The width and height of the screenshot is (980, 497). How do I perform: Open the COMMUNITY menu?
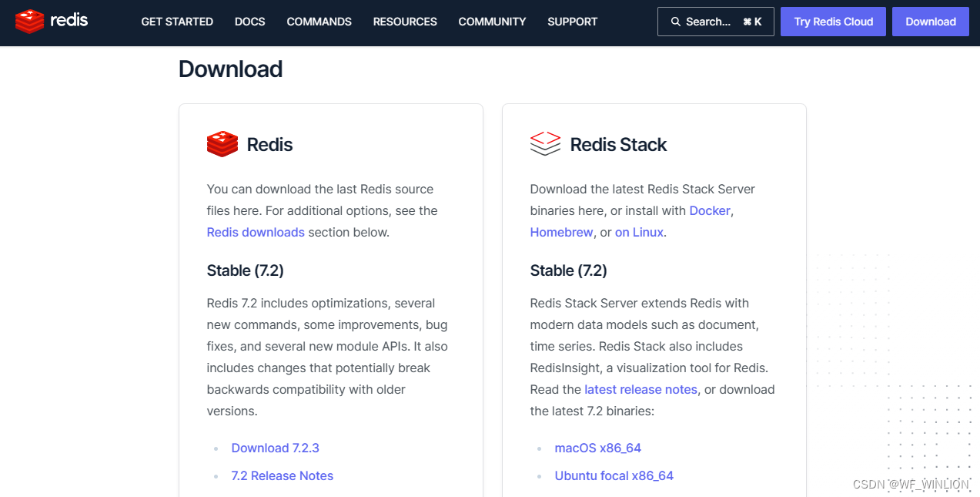tap(492, 22)
